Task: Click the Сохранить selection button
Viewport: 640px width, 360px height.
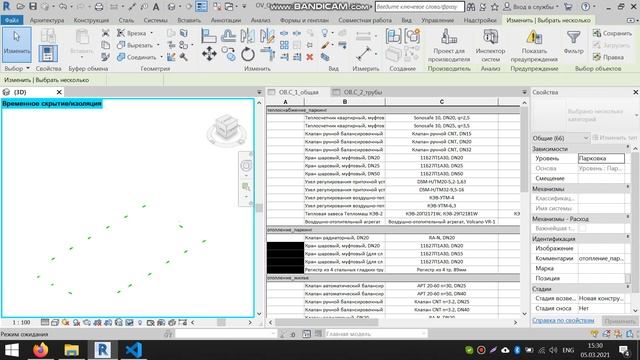Action: (x=612, y=33)
